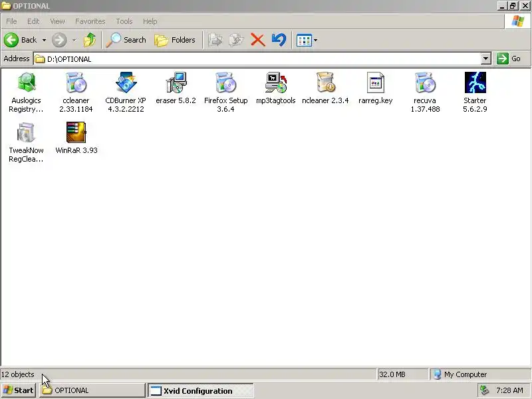The height and width of the screenshot is (399, 532).
Task: Click the Go button
Action: coord(509,59)
